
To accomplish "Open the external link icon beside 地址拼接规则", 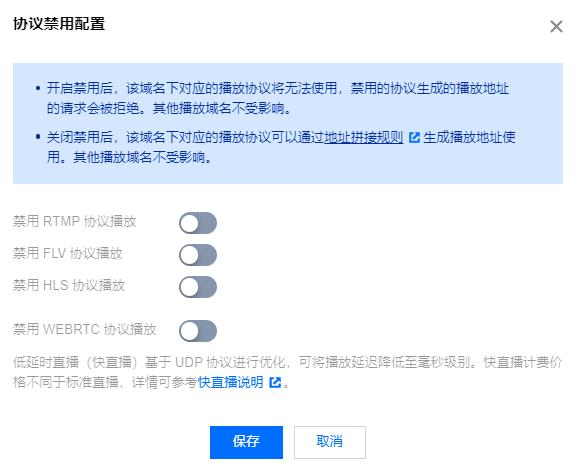I will (x=414, y=137).
